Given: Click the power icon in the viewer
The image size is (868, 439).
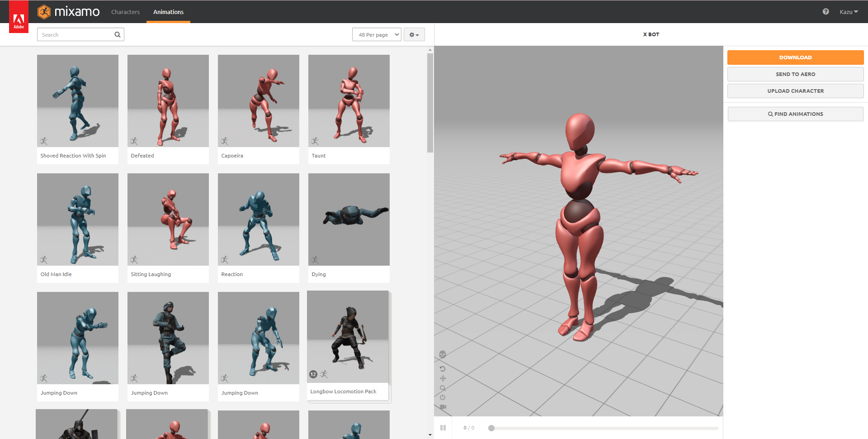Looking at the screenshot, I should [x=443, y=397].
